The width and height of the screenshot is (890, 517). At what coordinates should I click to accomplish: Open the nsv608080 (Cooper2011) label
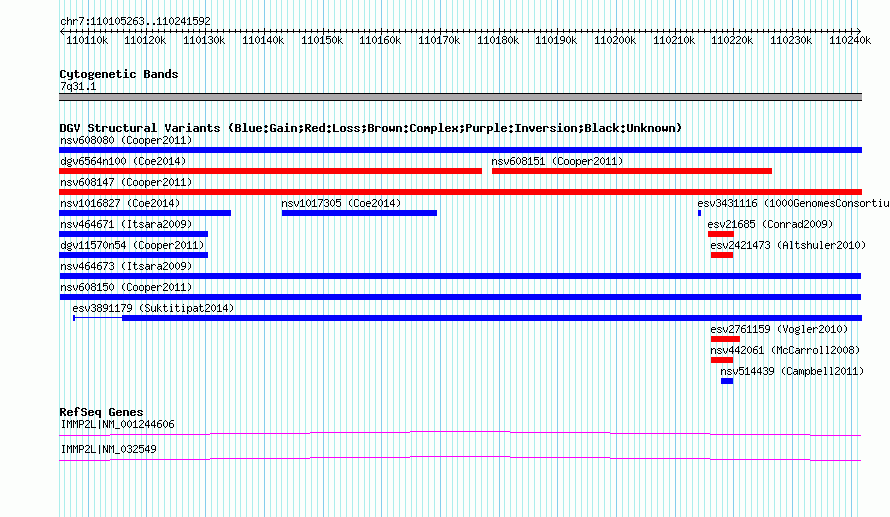(126, 140)
